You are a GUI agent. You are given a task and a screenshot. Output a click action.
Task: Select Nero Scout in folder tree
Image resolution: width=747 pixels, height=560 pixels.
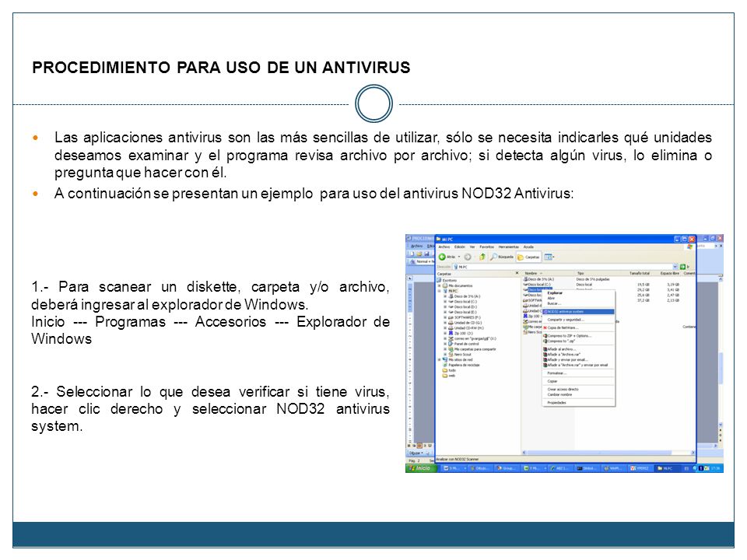click(460, 355)
